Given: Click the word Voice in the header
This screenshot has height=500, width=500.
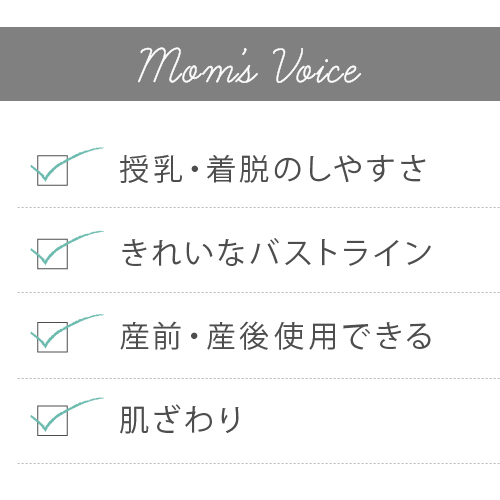Looking at the screenshot, I should coord(317,65).
